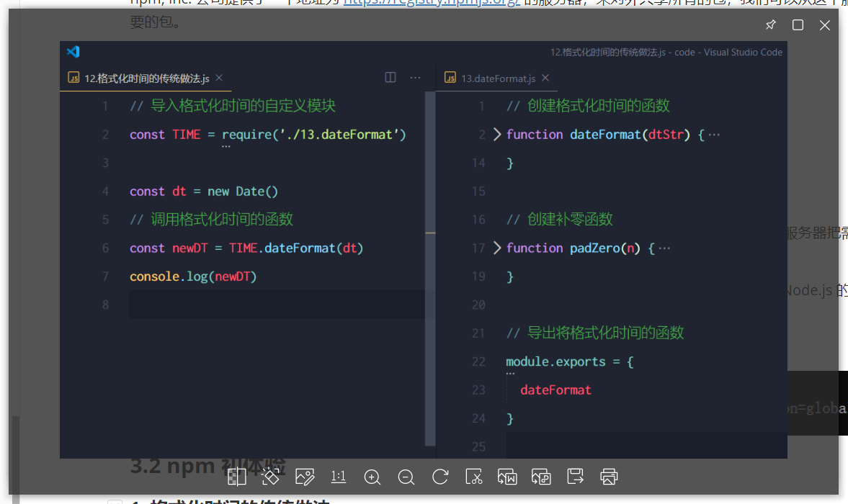
Task: Zoom out with the magnifier minus icon
Action: coord(406,477)
